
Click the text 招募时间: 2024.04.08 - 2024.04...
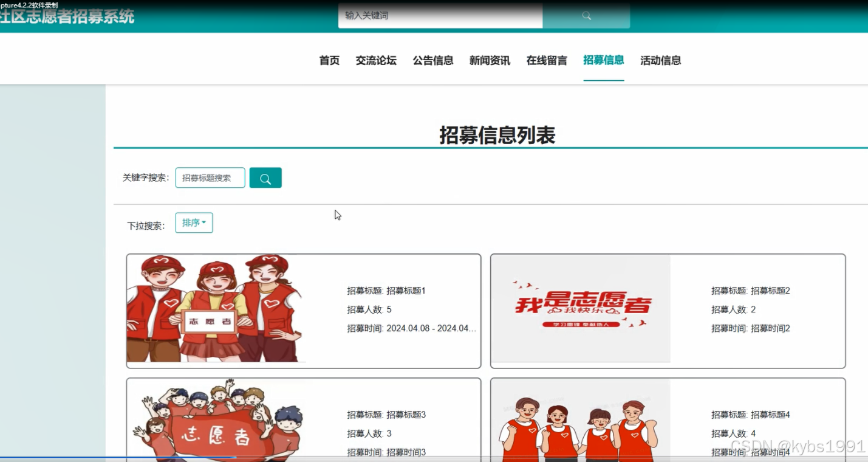(x=411, y=328)
